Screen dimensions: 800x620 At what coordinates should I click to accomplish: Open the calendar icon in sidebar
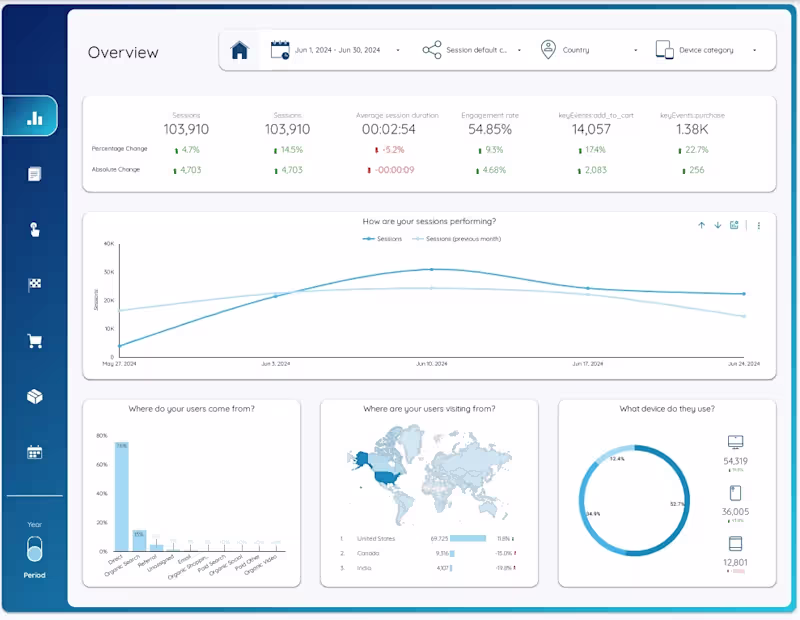tap(34, 452)
